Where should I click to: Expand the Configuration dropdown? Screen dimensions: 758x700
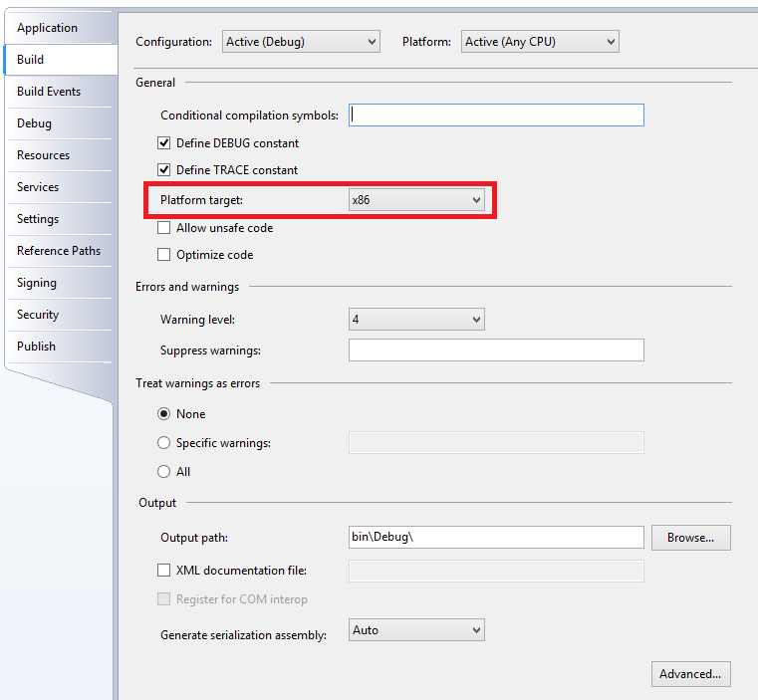[300, 42]
